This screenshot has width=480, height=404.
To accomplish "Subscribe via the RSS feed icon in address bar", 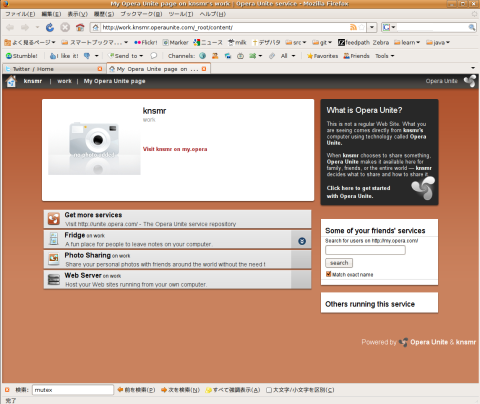I will (353, 27).
